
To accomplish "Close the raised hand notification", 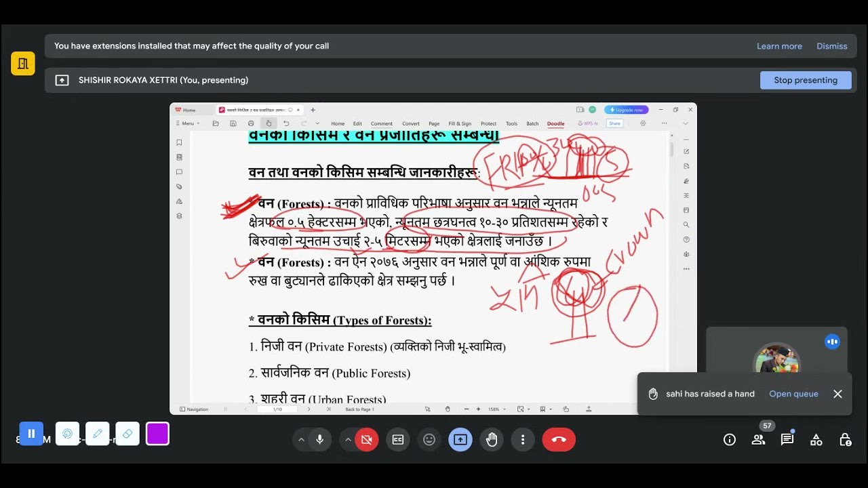I will pyautogui.click(x=837, y=394).
